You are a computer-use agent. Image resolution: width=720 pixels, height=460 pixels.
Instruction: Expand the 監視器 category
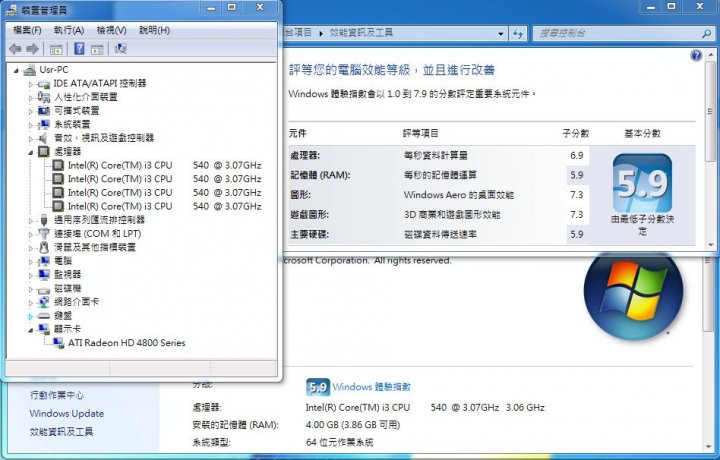[31, 275]
